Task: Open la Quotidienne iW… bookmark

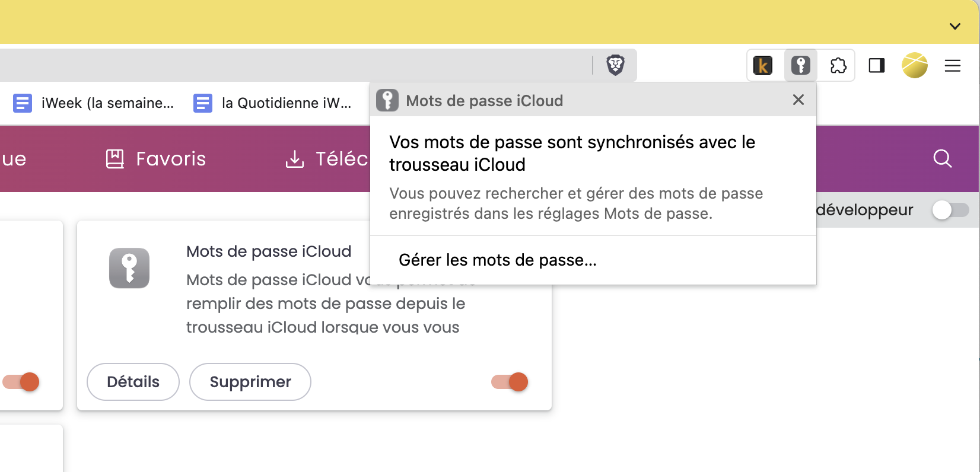Action: click(273, 103)
